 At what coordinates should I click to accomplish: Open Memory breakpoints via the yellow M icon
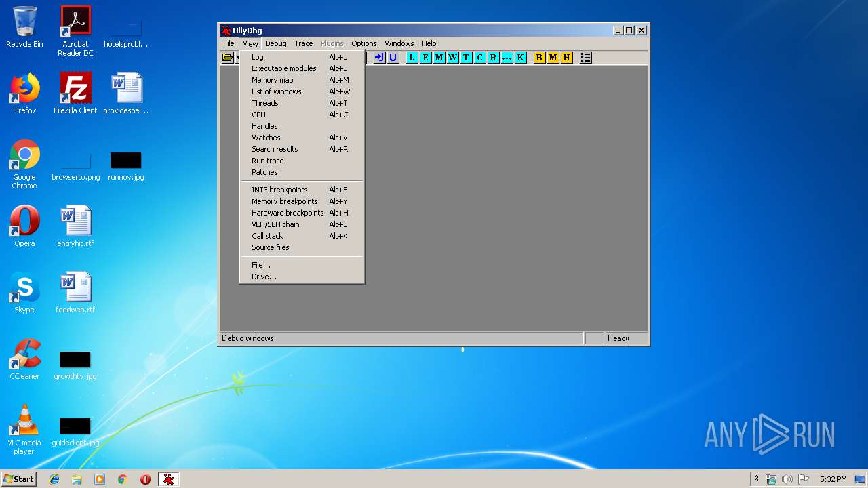click(x=553, y=58)
